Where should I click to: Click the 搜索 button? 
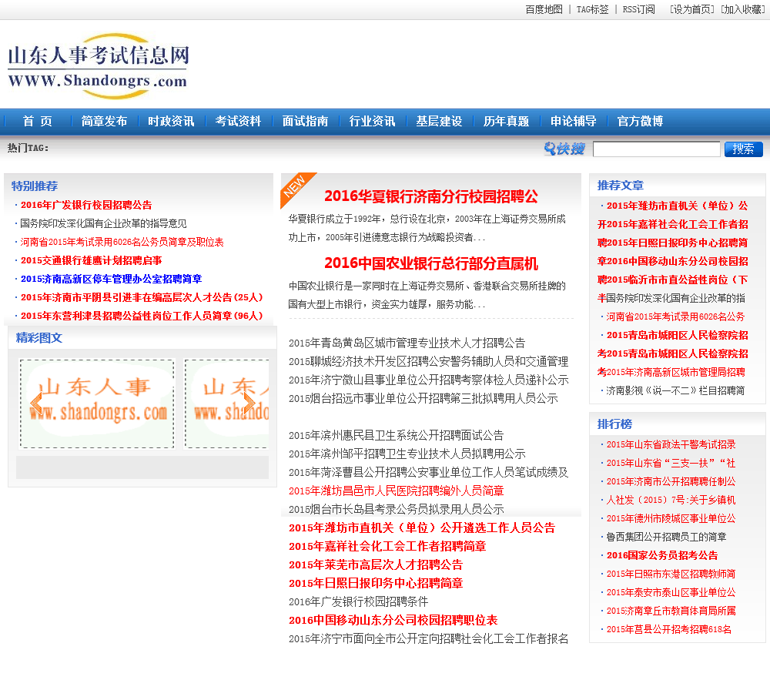coord(744,149)
